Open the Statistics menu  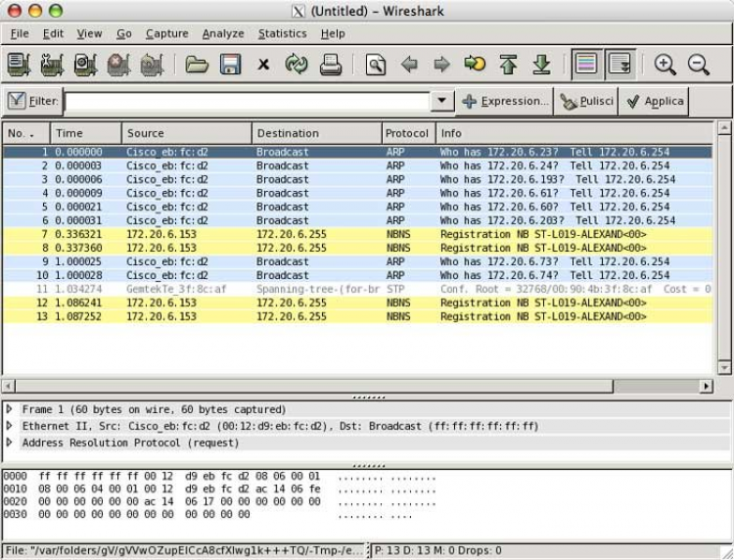coord(282,33)
